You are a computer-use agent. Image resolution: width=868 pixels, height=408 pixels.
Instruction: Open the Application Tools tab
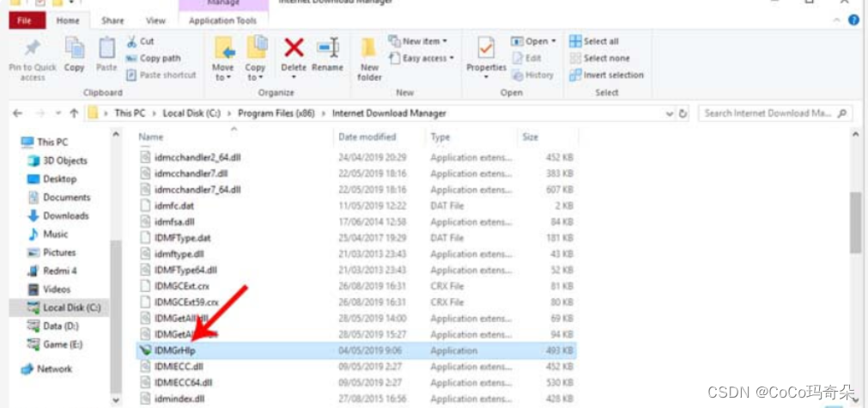[223, 21]
